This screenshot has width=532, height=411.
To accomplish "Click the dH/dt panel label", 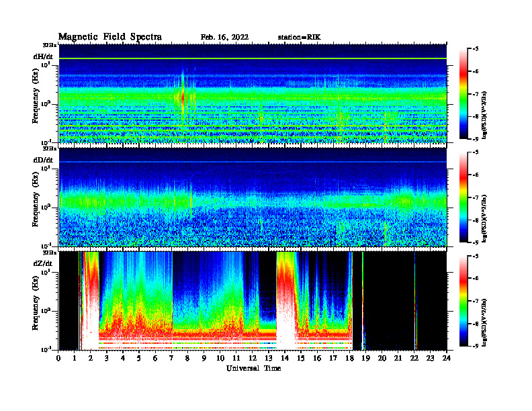I will 43,57.
